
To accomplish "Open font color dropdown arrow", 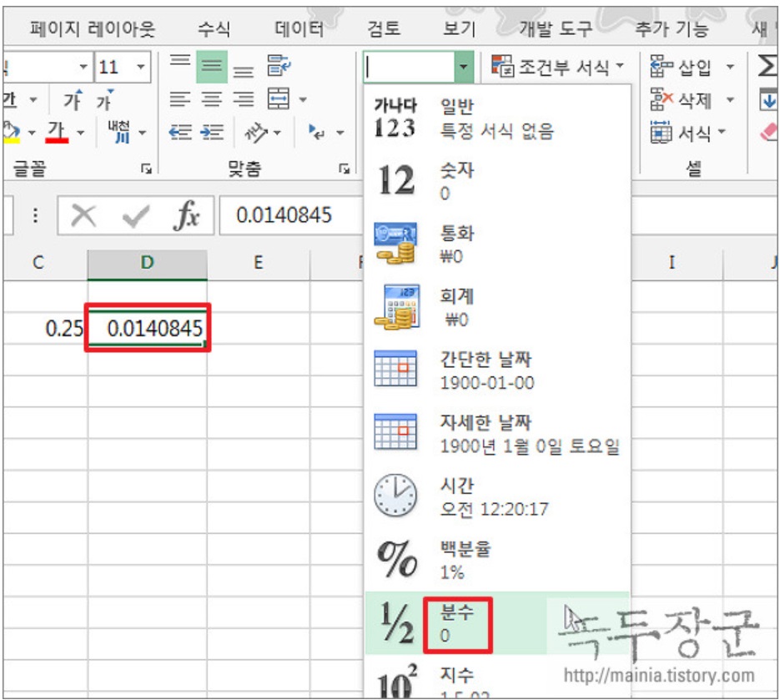I will click(81, 133).
